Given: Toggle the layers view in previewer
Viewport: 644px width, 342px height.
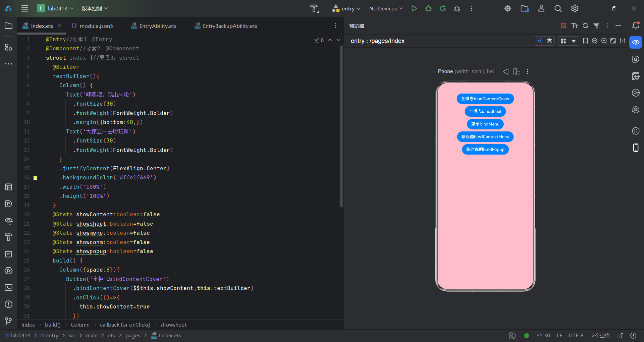Looking at the screenshot, I should point(549,41).
